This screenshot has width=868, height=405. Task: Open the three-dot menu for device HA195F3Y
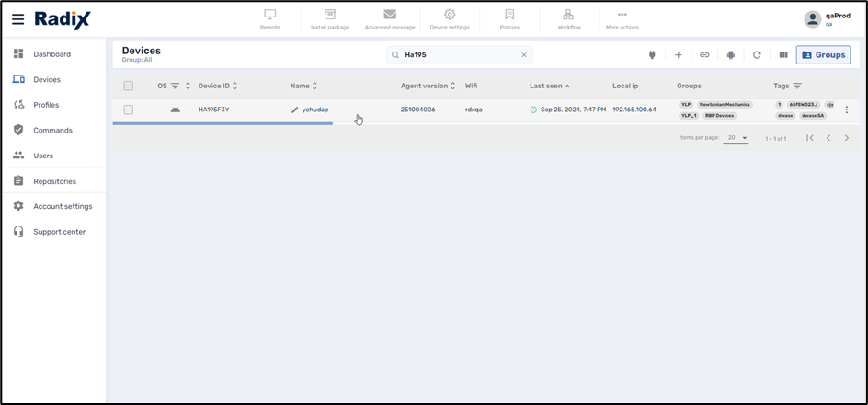[847, 110]
